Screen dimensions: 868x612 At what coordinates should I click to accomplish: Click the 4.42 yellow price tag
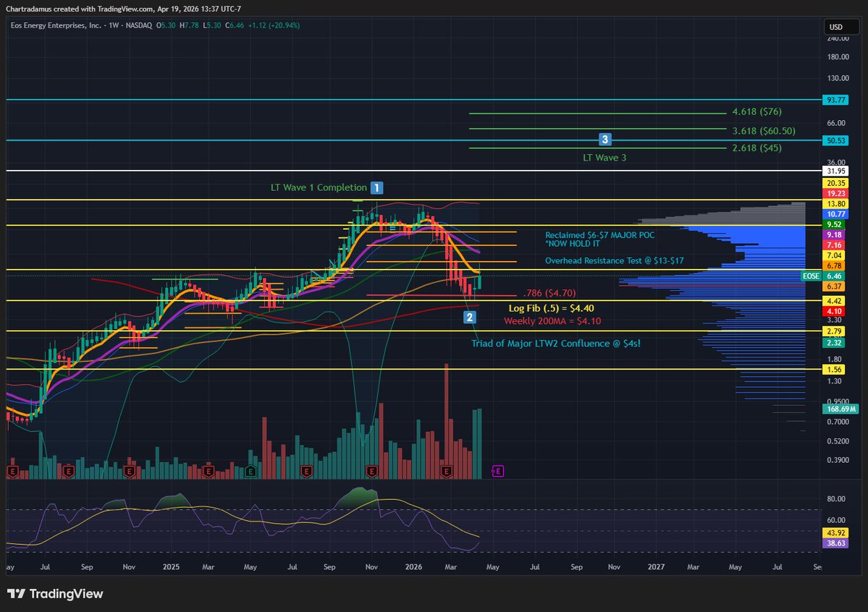click(x=834, y=301)
